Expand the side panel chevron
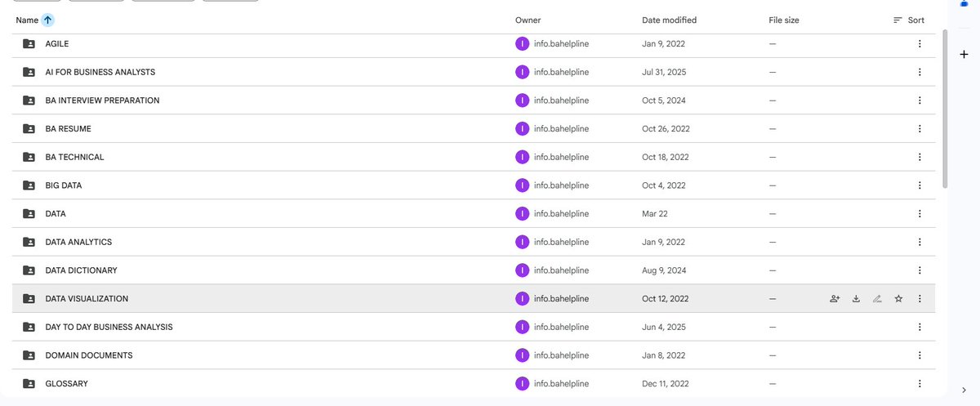The height and width of the screenshot is (406, 980). 964,390
